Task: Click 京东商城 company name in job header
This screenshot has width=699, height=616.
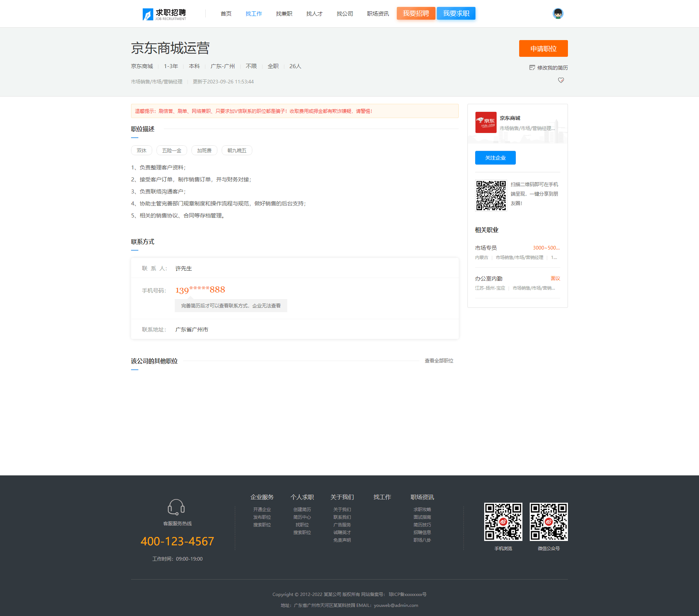Action: (x=142, y=66)
